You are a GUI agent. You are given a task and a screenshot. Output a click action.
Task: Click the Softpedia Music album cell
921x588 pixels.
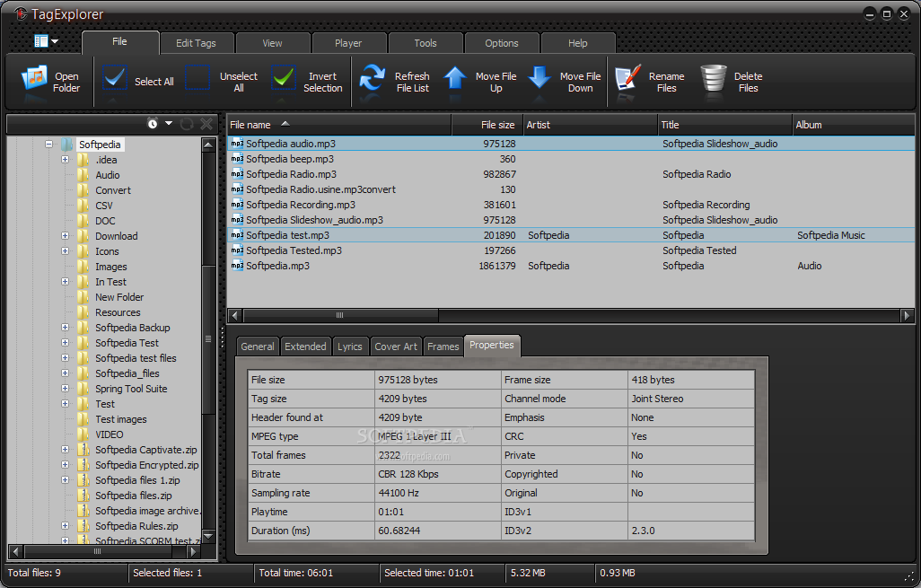tap(830, 235)
